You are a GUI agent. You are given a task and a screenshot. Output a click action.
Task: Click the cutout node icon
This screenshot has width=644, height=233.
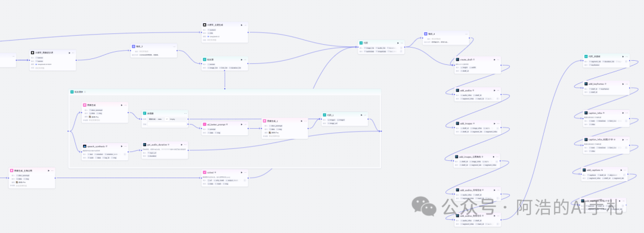(205, 173)
